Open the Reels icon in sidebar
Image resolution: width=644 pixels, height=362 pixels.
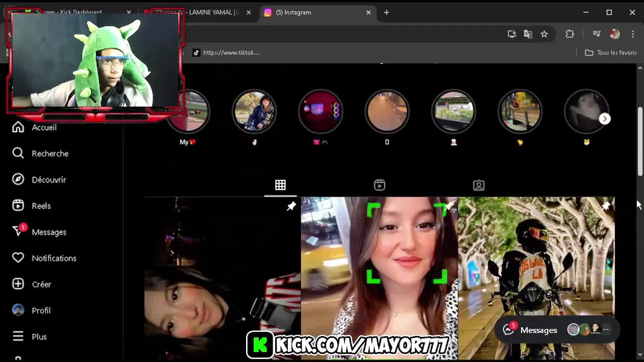pos(18,206)
